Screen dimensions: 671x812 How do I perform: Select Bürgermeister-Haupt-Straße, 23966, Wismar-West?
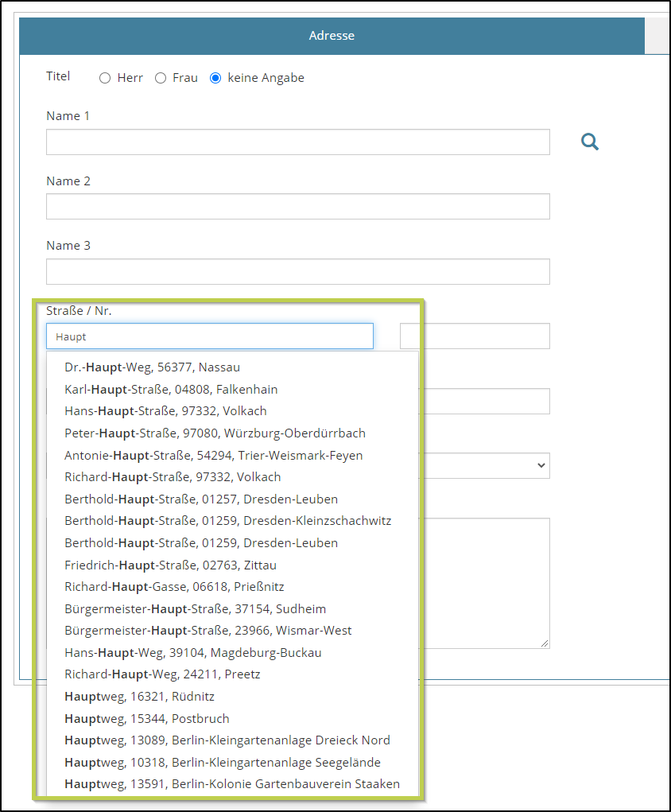208,631
